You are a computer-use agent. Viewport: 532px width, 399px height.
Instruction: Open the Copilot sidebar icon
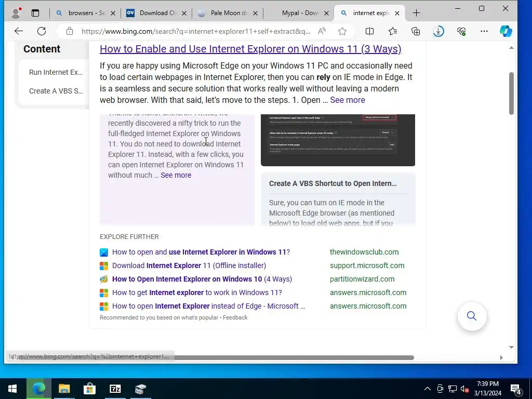point(506,31)
